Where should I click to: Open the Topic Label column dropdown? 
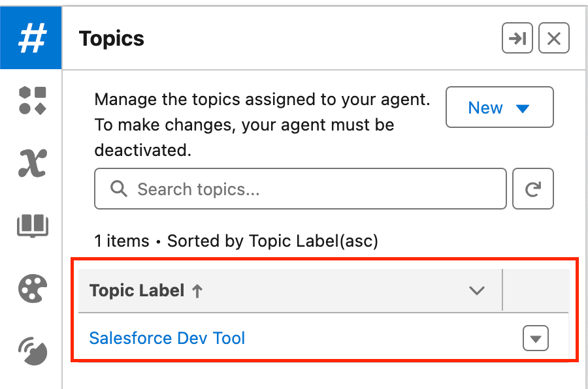tap(477, 290)
